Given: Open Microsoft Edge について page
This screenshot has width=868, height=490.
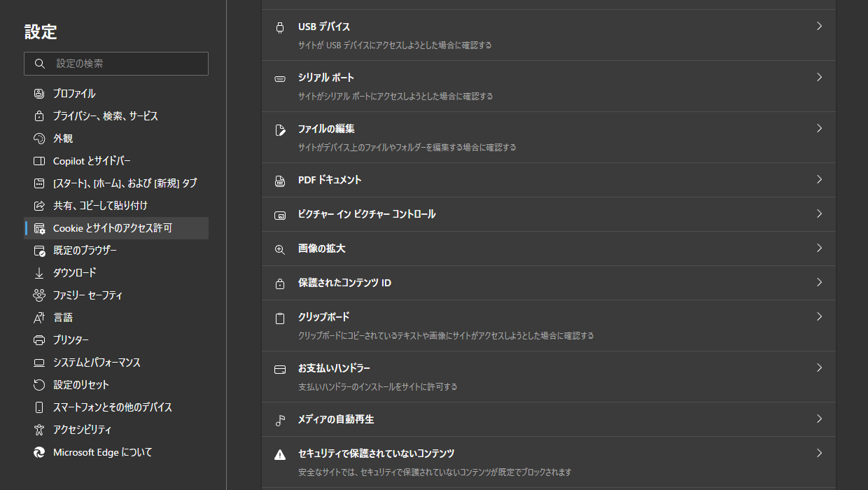Looking at the screenshot, I should pos(102,452).
